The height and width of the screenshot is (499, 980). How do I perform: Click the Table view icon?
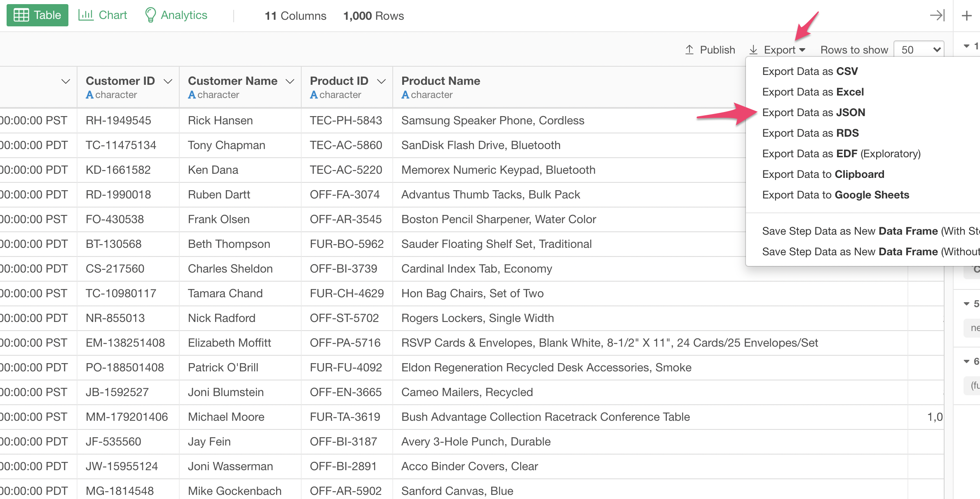[37, 15]
